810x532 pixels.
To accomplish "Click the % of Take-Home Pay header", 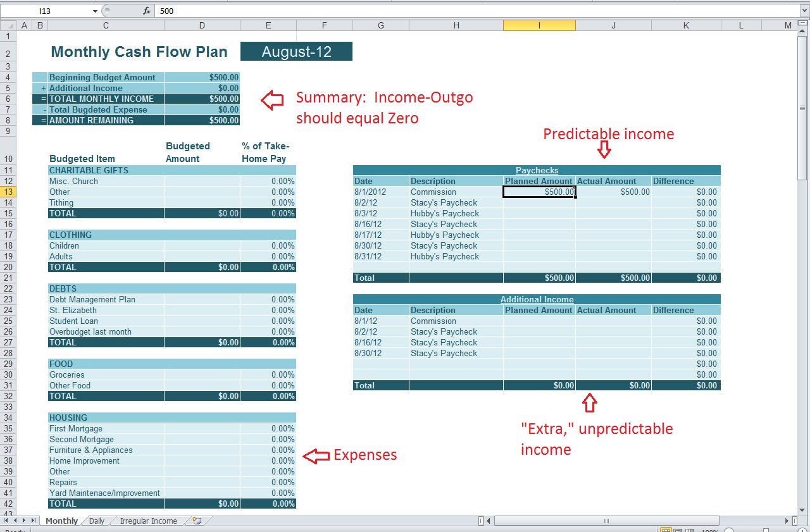I will pos(268,152).
